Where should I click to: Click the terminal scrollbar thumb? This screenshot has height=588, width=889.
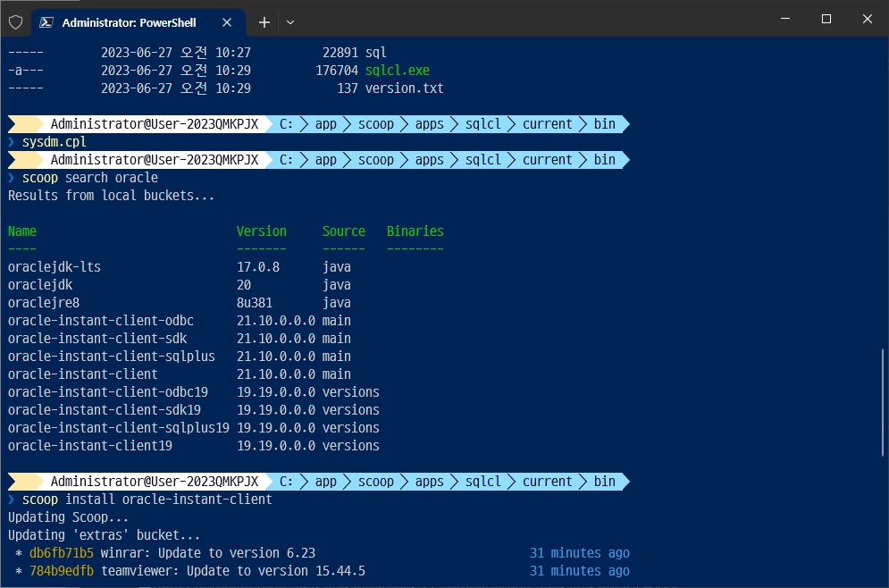click(883, 402)
